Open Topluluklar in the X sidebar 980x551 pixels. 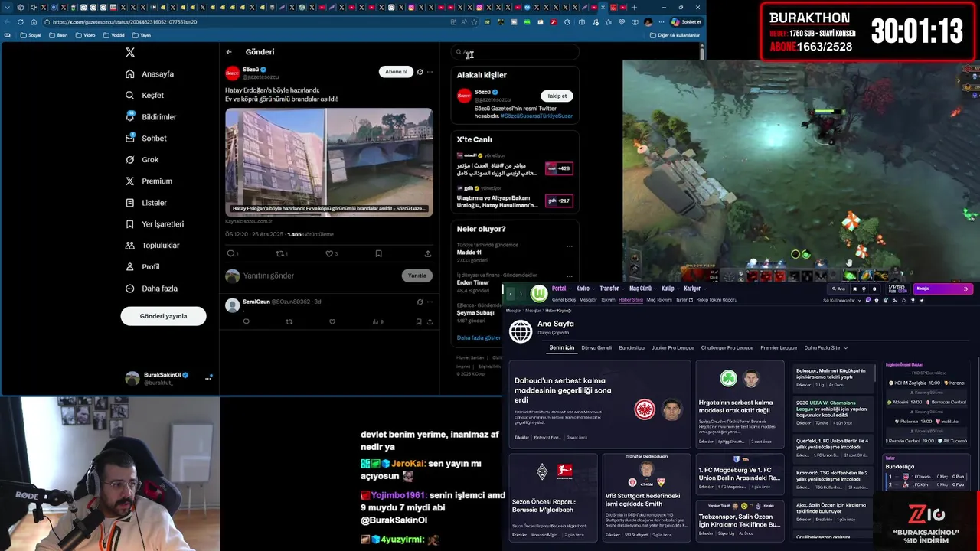point(152,246)
